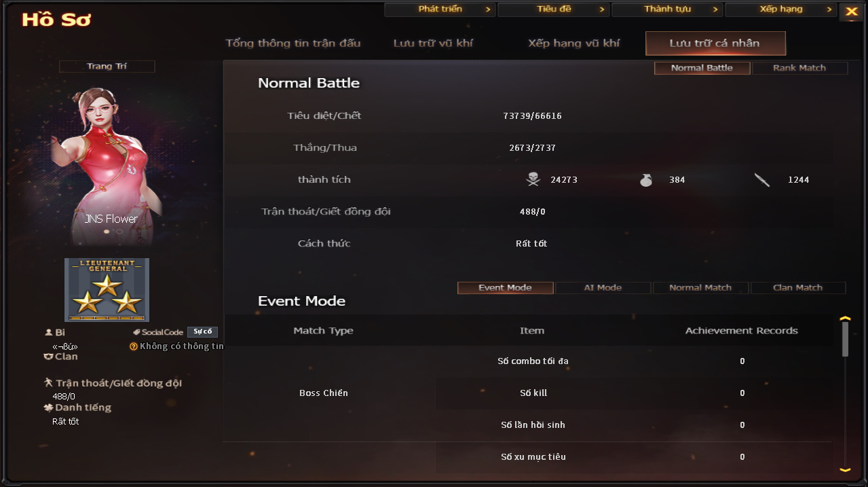Click the running man escape icon
Screen dimensions: 868x487
[x=48, y=383]
